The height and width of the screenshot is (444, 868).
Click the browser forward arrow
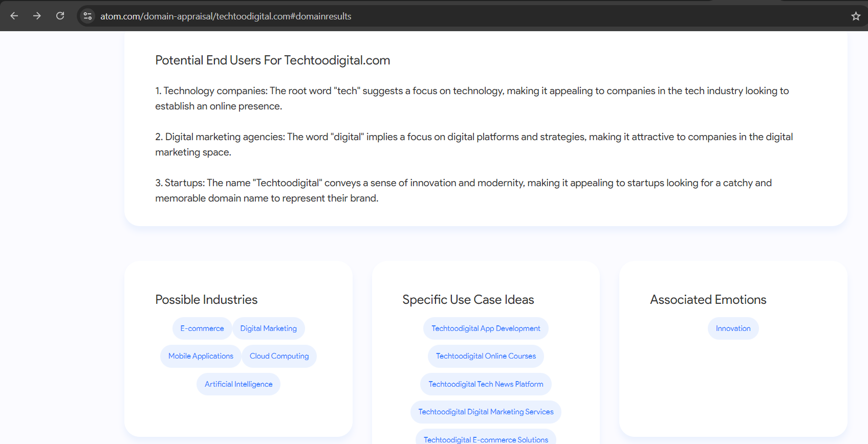37,16
